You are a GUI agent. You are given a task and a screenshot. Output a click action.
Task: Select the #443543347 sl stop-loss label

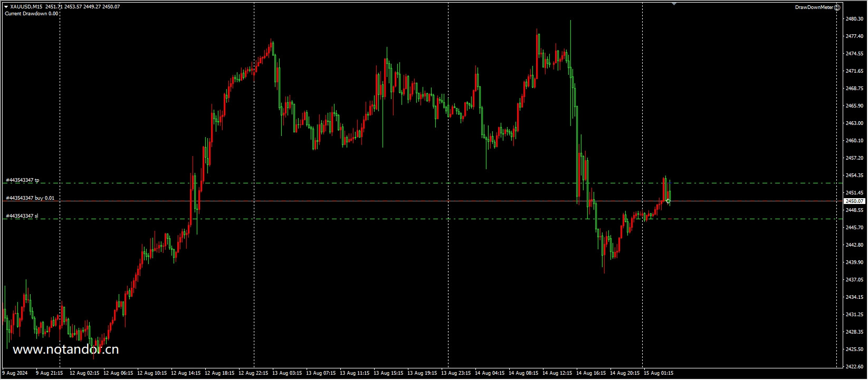22,216
